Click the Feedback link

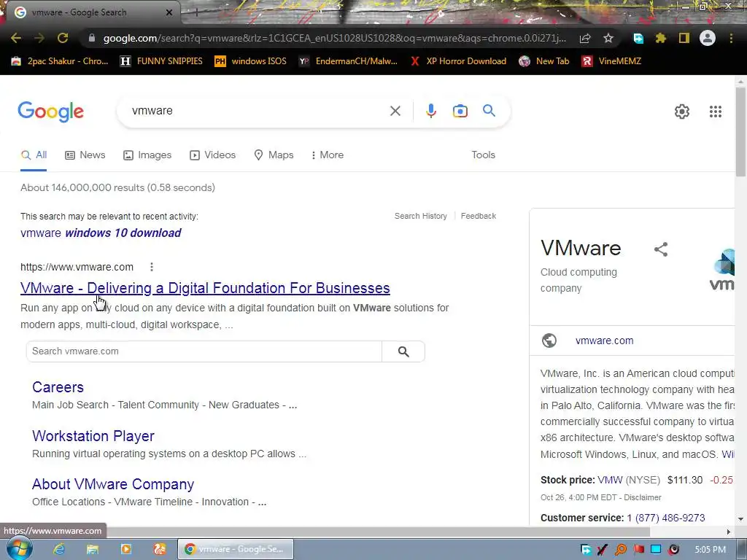coord(479,216)
